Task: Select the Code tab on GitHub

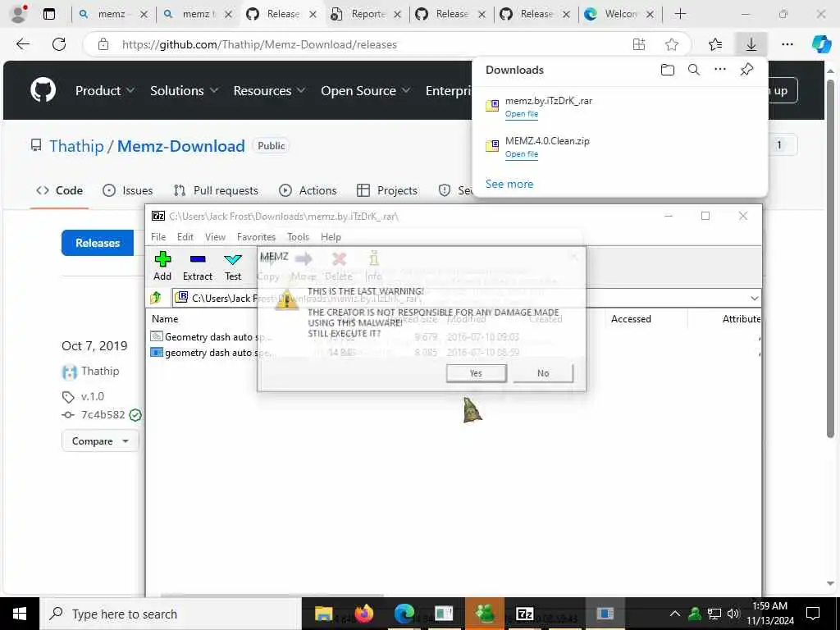Action: coord(59,190)
